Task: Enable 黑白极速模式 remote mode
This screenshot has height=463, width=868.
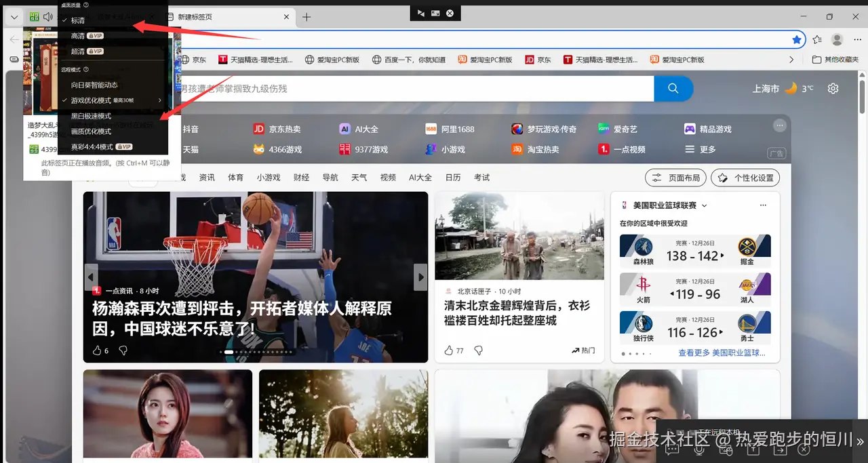Action: point(90,115)
